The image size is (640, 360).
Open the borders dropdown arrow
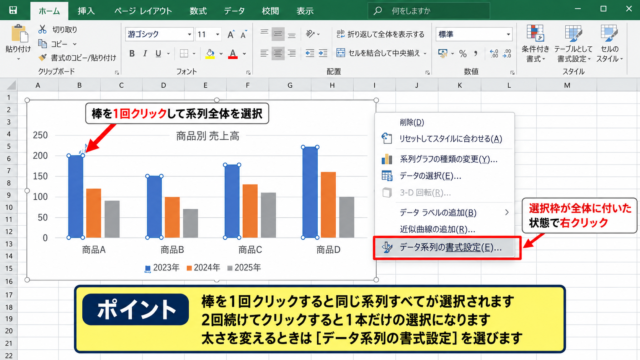pyautogui.click(x=194, y=54)
